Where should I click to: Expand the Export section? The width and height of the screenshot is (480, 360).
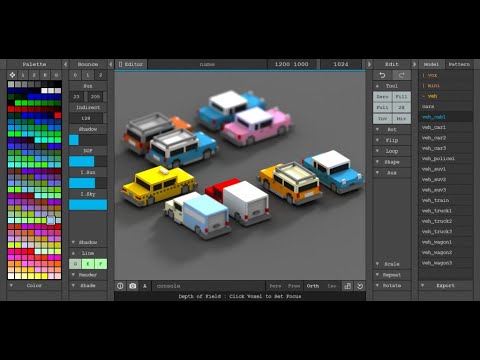tap(446, 286)
